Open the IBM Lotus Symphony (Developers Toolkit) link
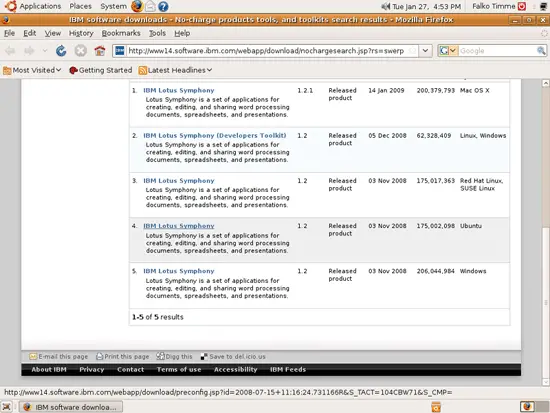 pos(215,135)
